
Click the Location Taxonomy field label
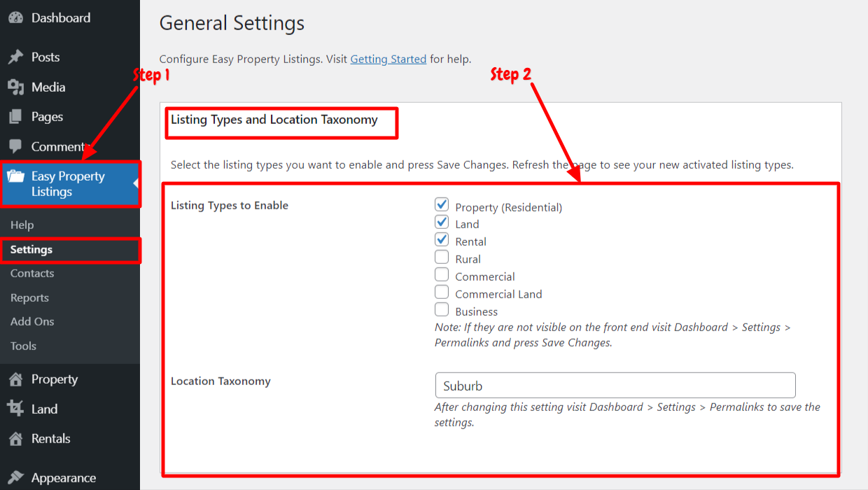(220, 381)
